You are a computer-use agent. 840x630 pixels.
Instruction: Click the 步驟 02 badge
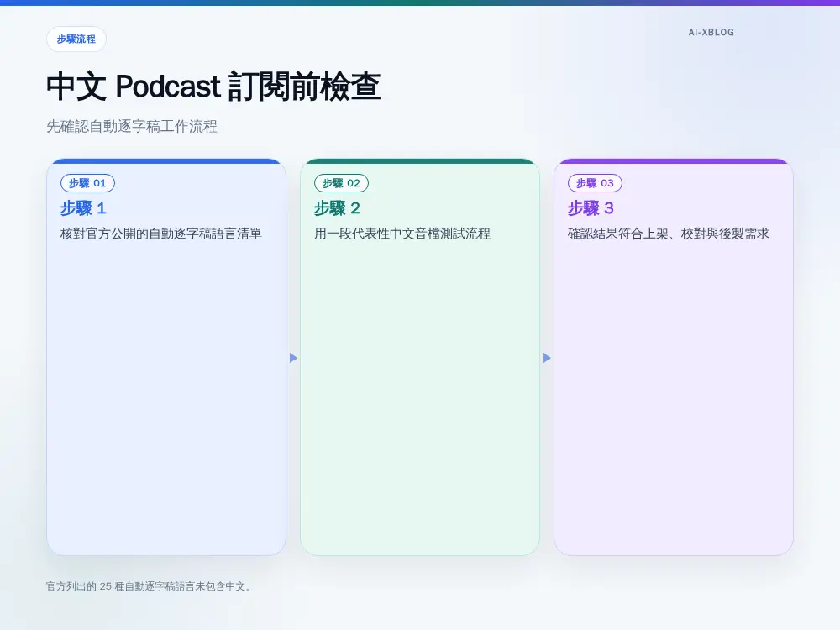click(341, 183)
